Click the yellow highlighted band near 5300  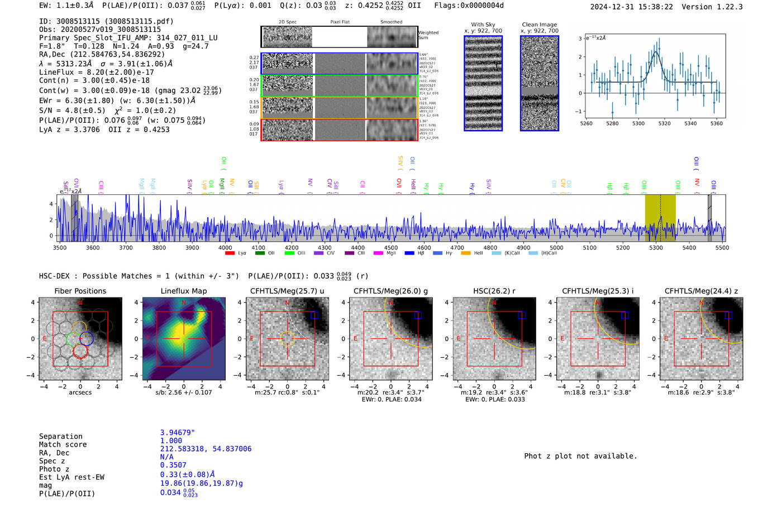point(660,218)
